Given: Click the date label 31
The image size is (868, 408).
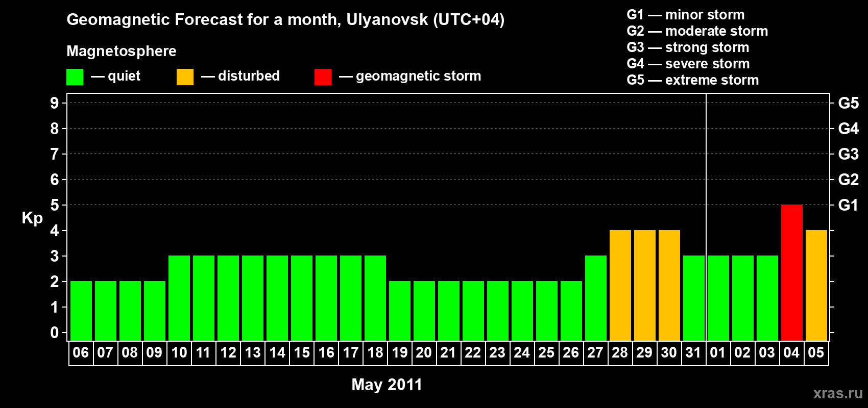Looking at the screenshot, I should pos(693,352).
